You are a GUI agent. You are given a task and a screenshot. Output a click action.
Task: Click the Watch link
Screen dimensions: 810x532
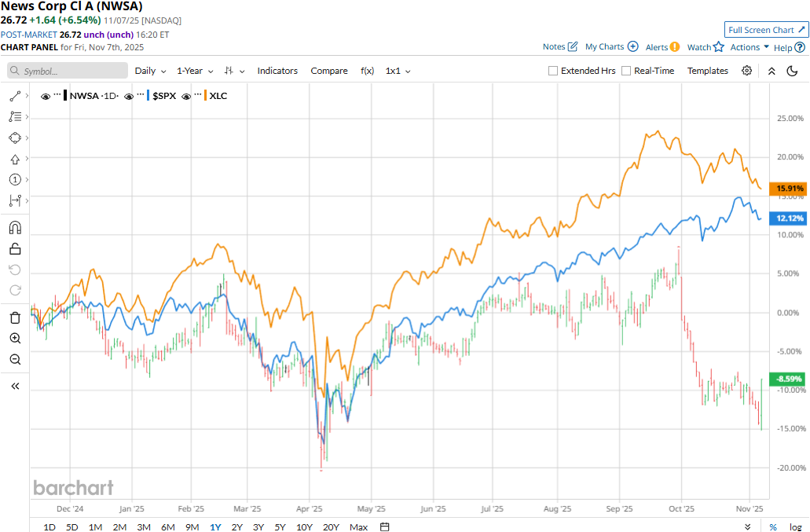(699, 47)
